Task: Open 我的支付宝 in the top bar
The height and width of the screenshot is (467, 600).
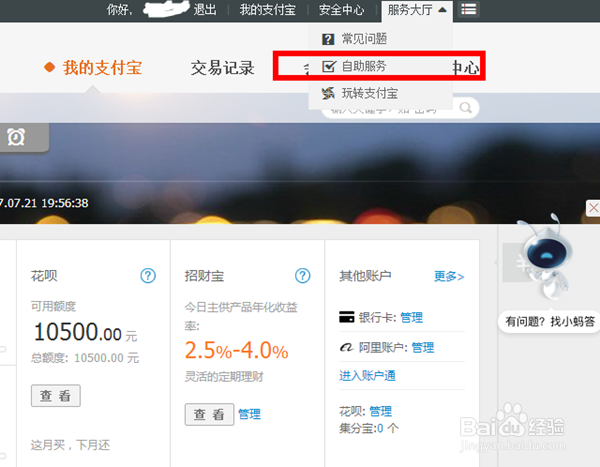Action: (x=267, y=10)
